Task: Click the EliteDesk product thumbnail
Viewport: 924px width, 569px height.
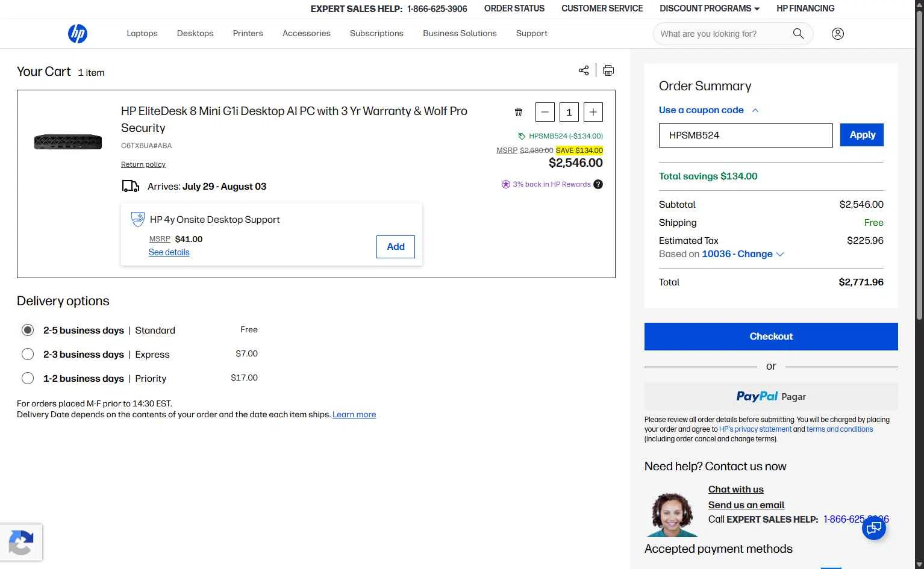Action: tap(68, 142)
